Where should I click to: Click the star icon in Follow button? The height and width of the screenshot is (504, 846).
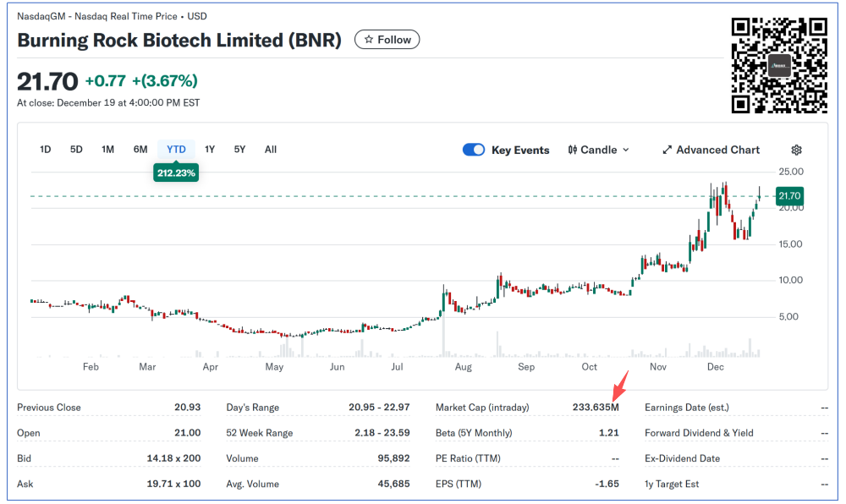click(369, 40)
